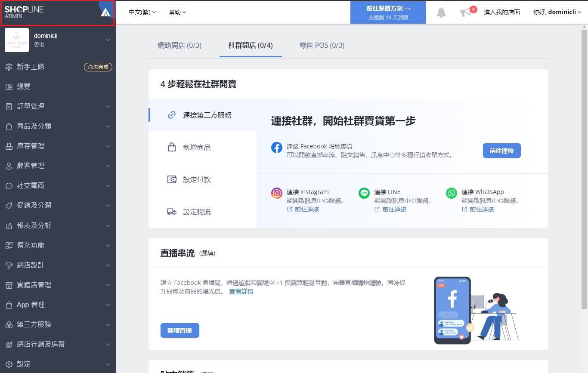Click the 新手上路 signpost icon
588x373 pixels.
pos(9,67)
